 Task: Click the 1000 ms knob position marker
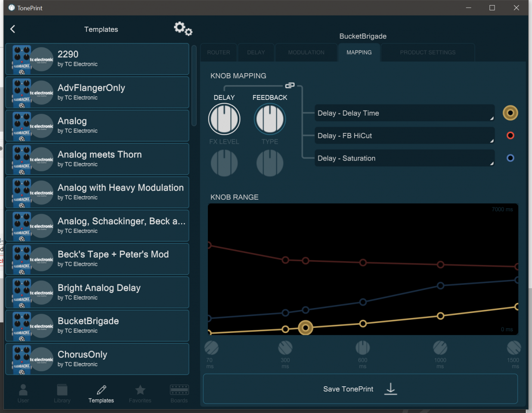(440, 348)
